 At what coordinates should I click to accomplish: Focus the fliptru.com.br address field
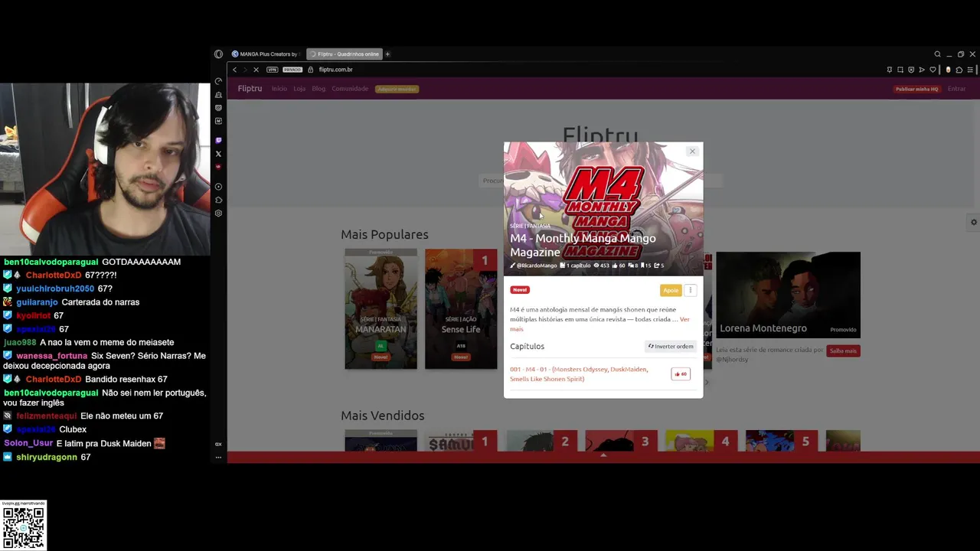pyautogui.click(x=335, y=70)
